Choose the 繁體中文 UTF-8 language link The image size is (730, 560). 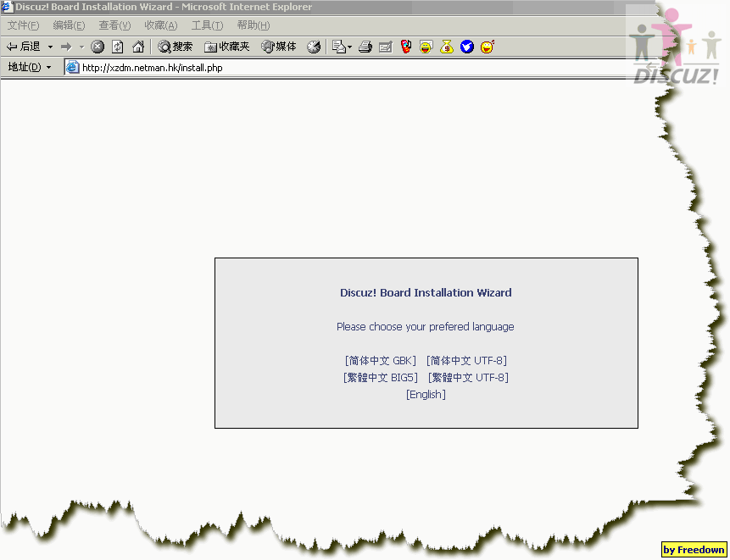468,377
